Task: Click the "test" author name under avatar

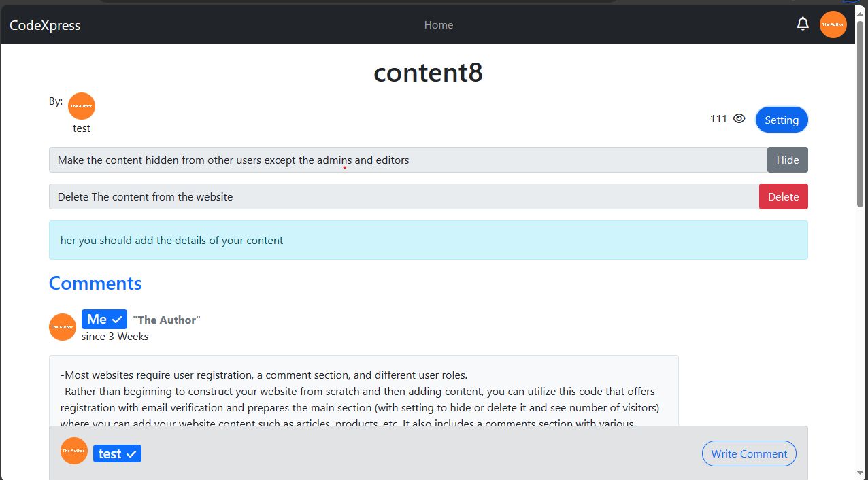Action: (82, 128)
